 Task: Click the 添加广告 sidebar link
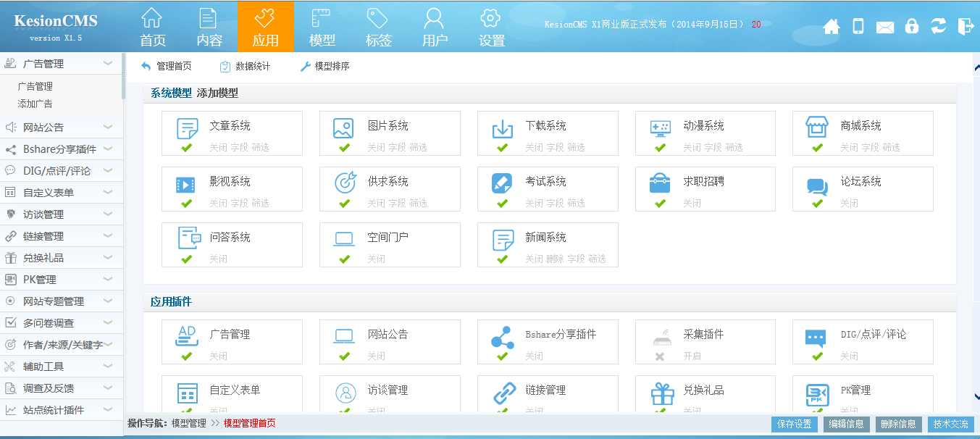coord(35,104)
